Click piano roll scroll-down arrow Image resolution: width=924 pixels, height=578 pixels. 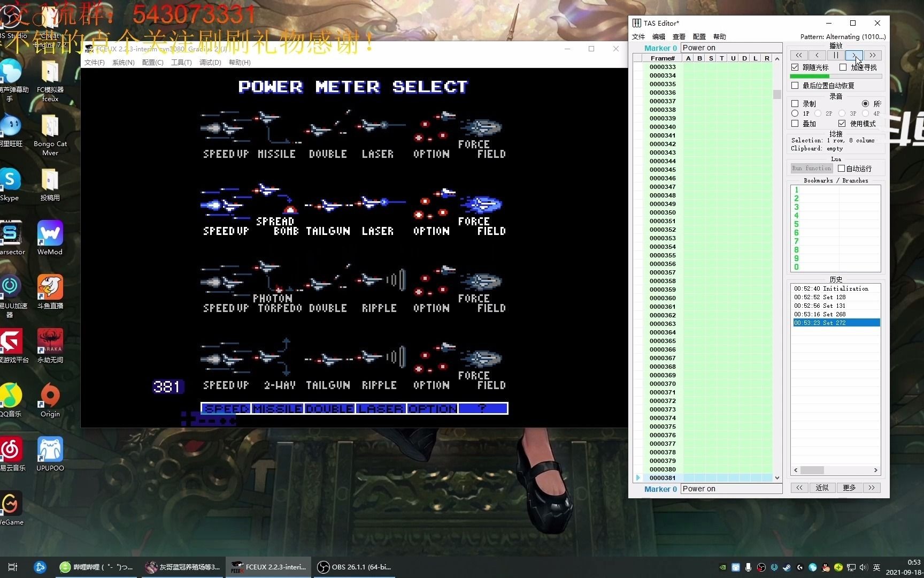(x=777, y=478)
